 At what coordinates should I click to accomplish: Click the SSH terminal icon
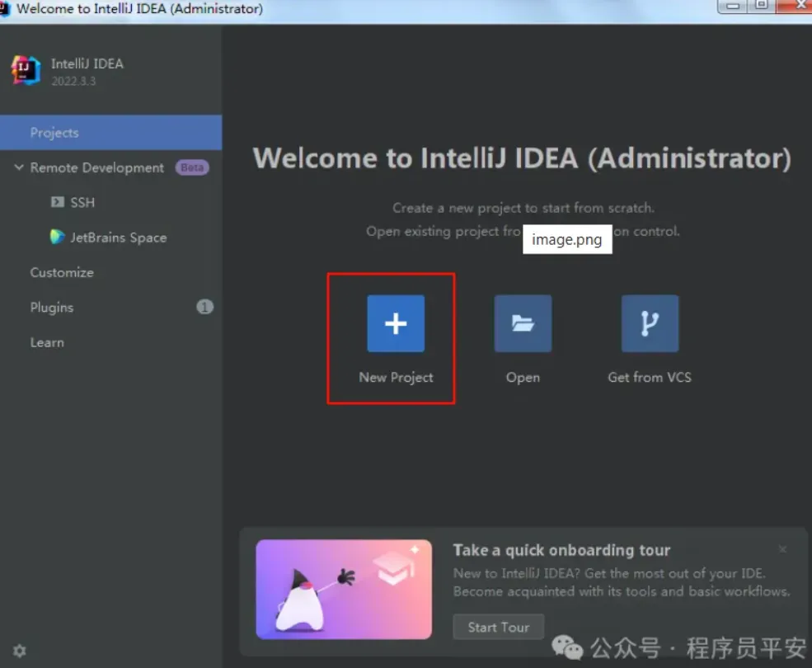pos(58,201)
